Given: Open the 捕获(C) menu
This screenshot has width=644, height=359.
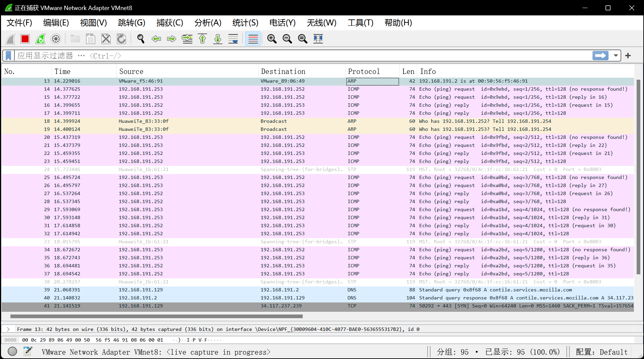Looking at the screenshot, I should (x=170, y=23).
